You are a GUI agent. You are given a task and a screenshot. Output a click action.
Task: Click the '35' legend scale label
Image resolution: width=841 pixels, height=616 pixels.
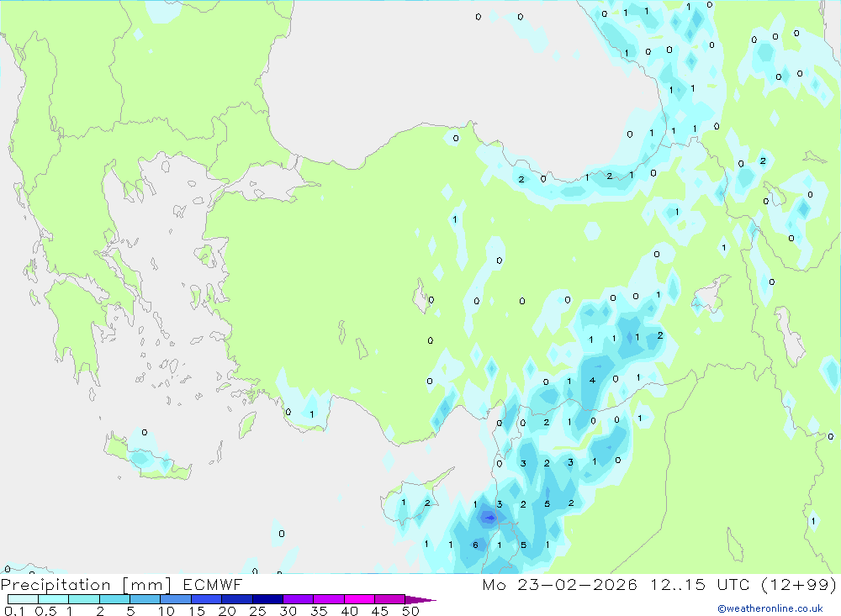[x=319, y=611]
